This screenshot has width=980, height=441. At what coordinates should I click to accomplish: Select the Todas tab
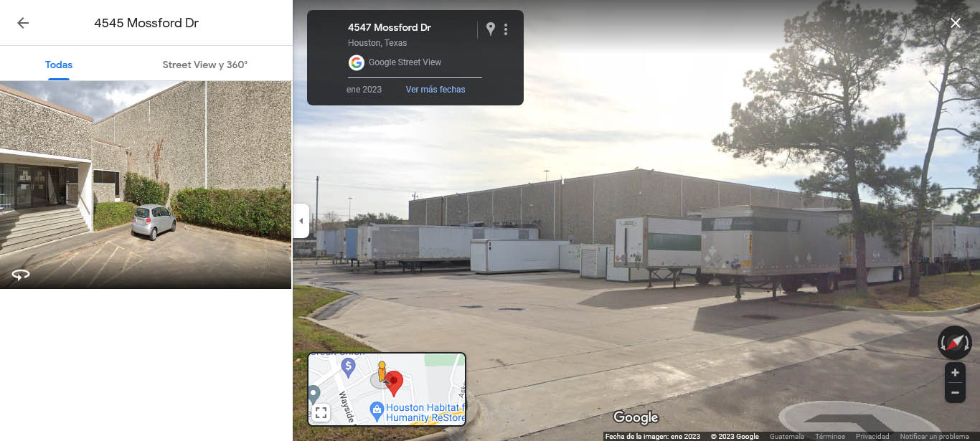tap(59, 65)
